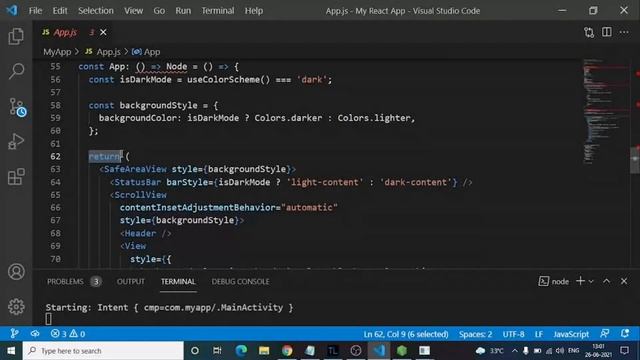The width and height of the screenshot is (640, 360).
Task: Open Task View from taskbar
Action: pos(217,351)
